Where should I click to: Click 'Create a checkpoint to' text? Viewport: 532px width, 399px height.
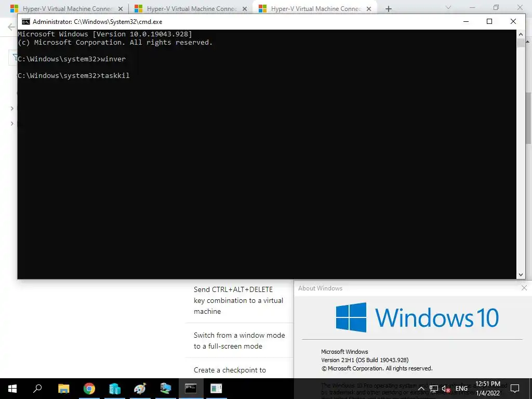230,370
